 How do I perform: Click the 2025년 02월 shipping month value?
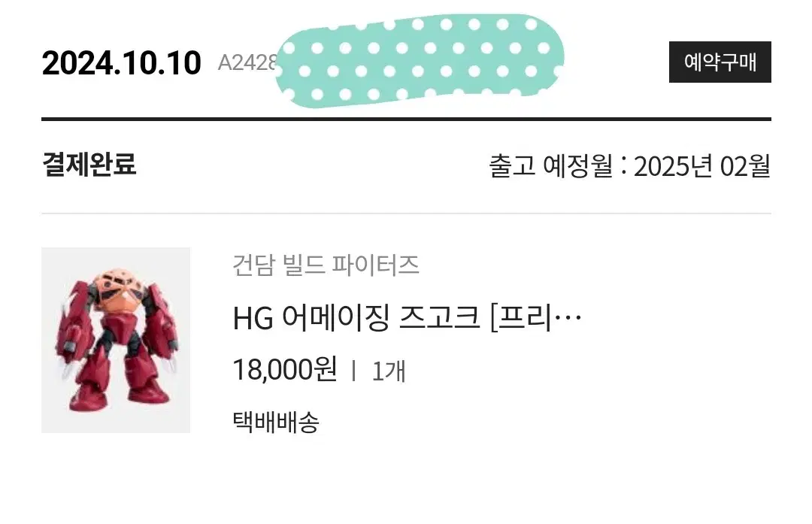coord(701,166)
